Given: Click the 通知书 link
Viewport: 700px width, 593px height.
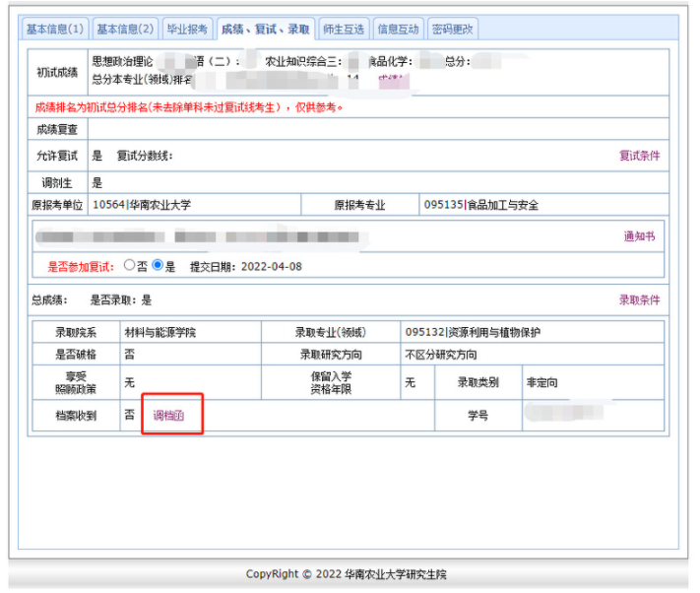Looking at the screenshot, I should coord(639,236).
